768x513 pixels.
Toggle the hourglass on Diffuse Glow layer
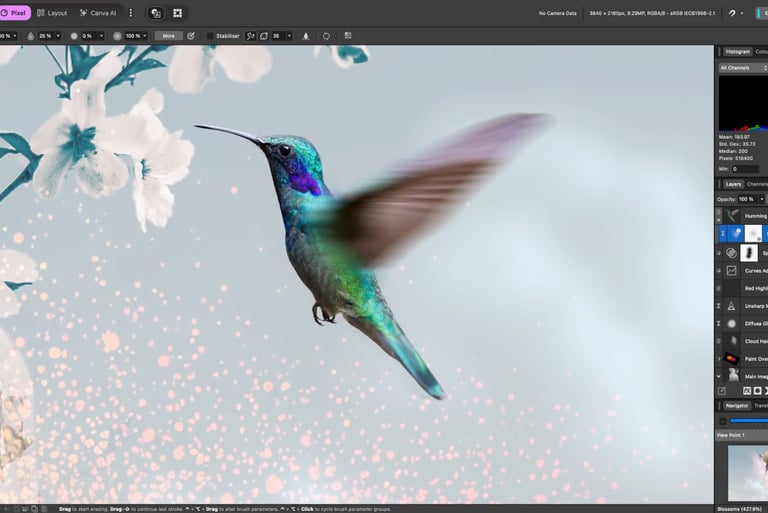pos(719,323)
